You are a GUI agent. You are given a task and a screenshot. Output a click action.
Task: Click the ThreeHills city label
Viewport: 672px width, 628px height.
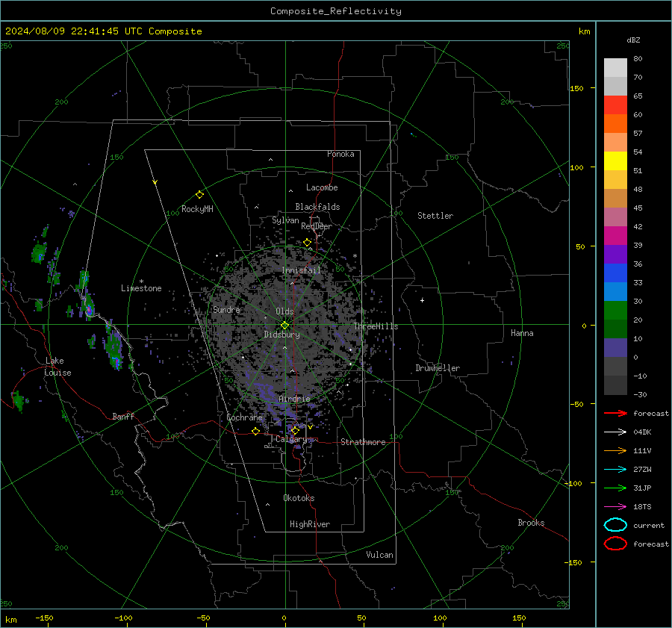click(x=376, y=326)
